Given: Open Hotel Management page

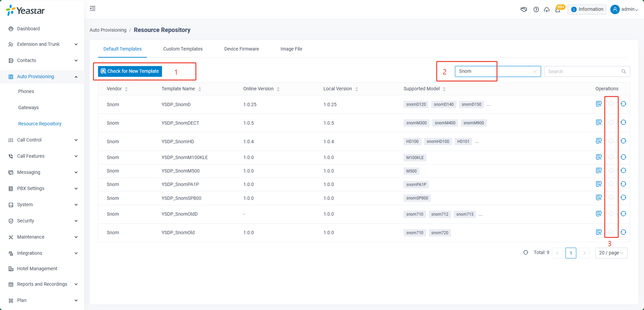Looking at the screenshot, I should [x=37, y=269].
